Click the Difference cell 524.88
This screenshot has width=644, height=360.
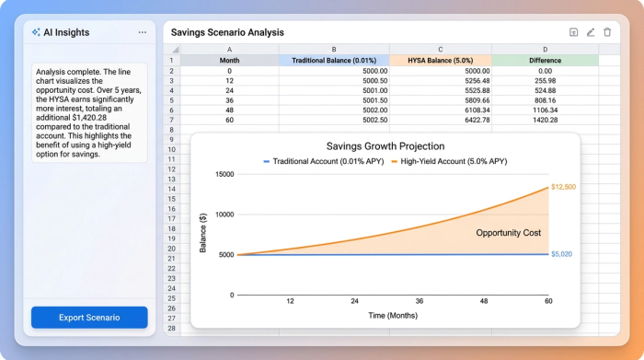click(x=545, y=90)
